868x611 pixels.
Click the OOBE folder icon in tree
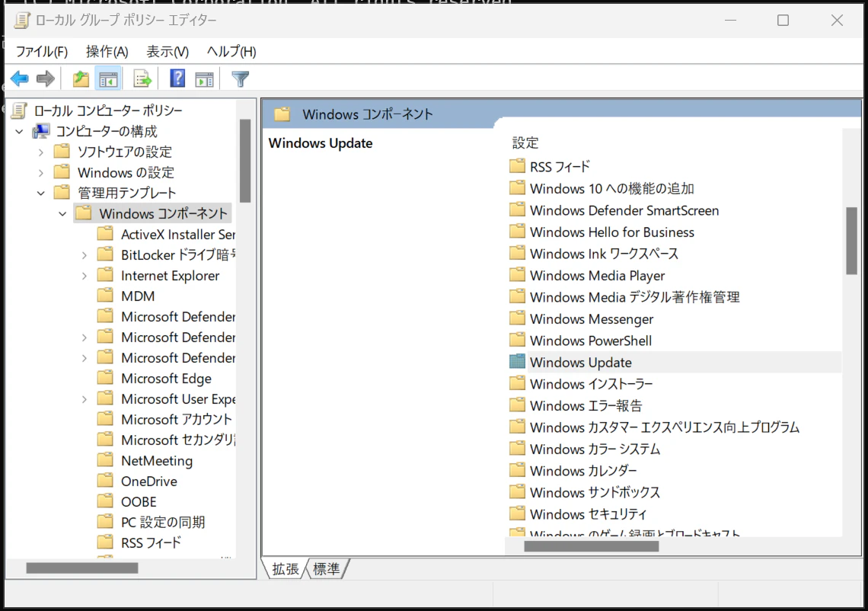click(x=105, y=501)
